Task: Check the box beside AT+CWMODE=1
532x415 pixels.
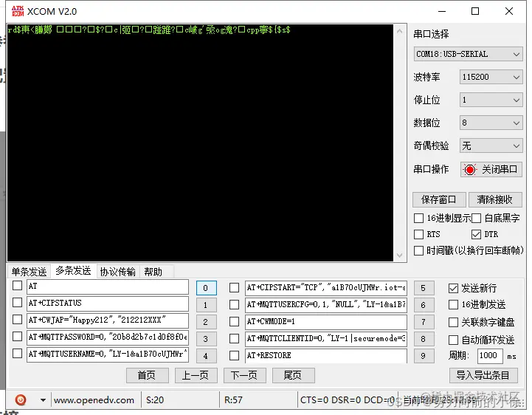Action: pyautogui.click(x=234, y=321)
